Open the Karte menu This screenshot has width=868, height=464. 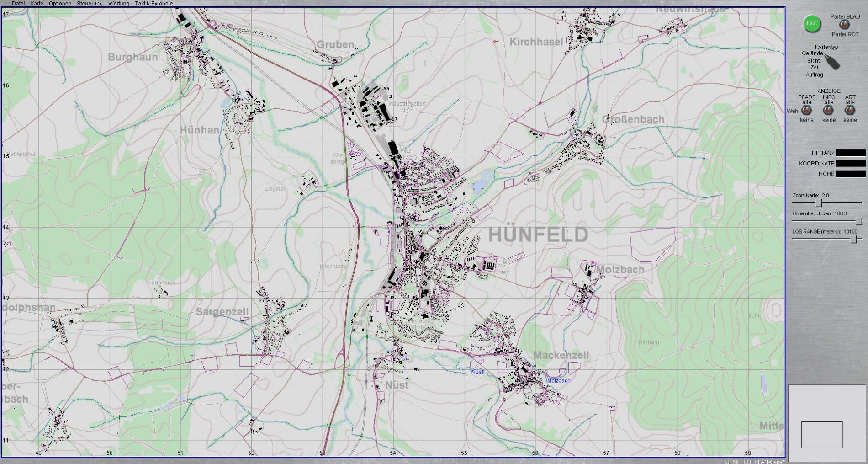[x=37, y=4]
